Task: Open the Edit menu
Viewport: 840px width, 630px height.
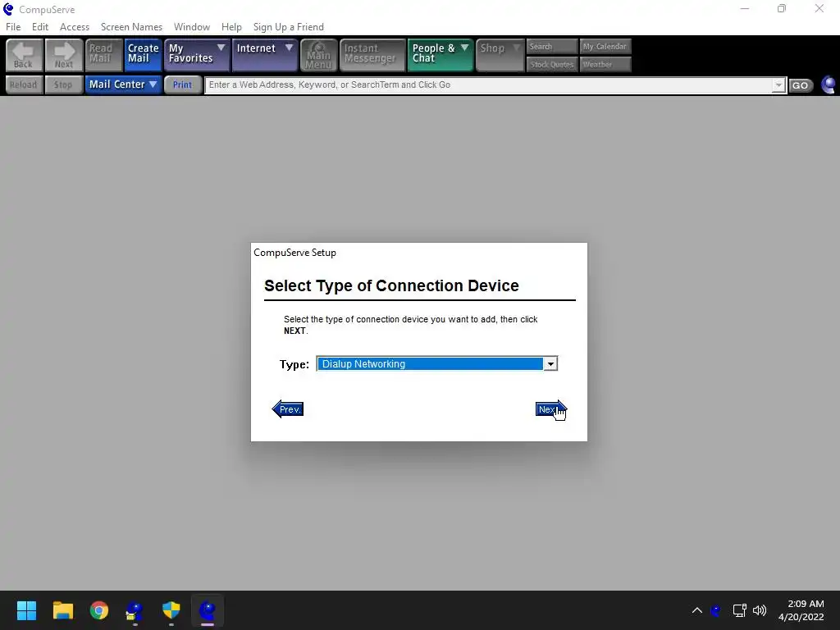Action: pos(40,27)
